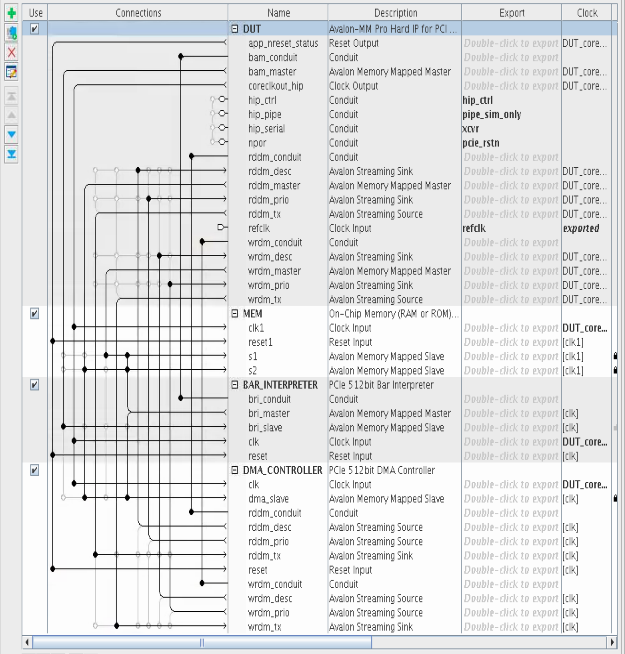Select the bri_slave interface row

pos(265,428)
